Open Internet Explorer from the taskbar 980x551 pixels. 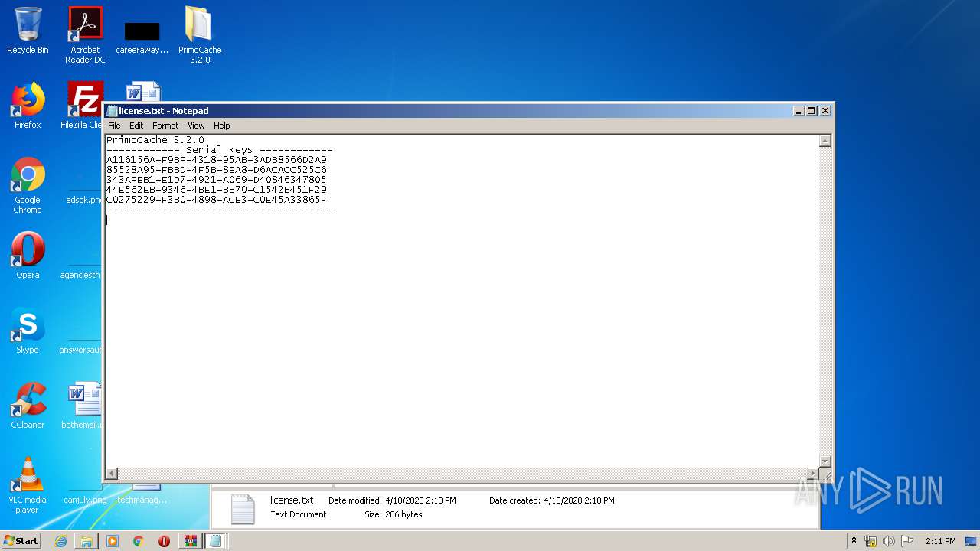60,541
